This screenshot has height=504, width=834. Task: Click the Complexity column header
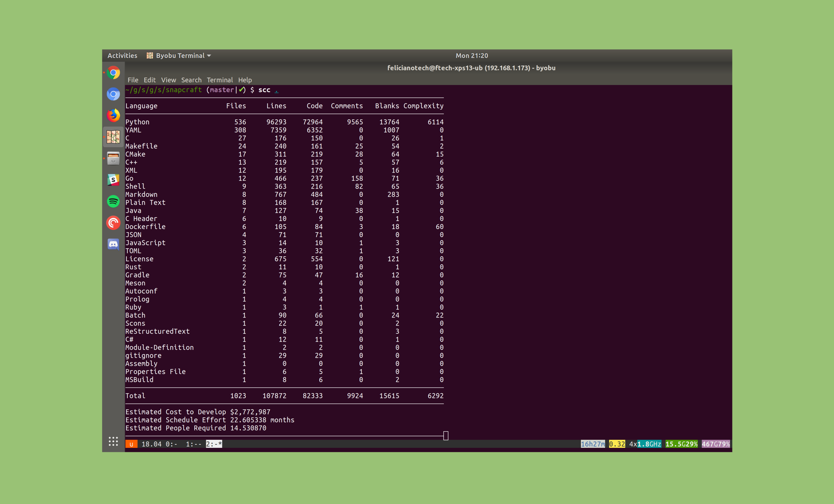tap(423, 106)
